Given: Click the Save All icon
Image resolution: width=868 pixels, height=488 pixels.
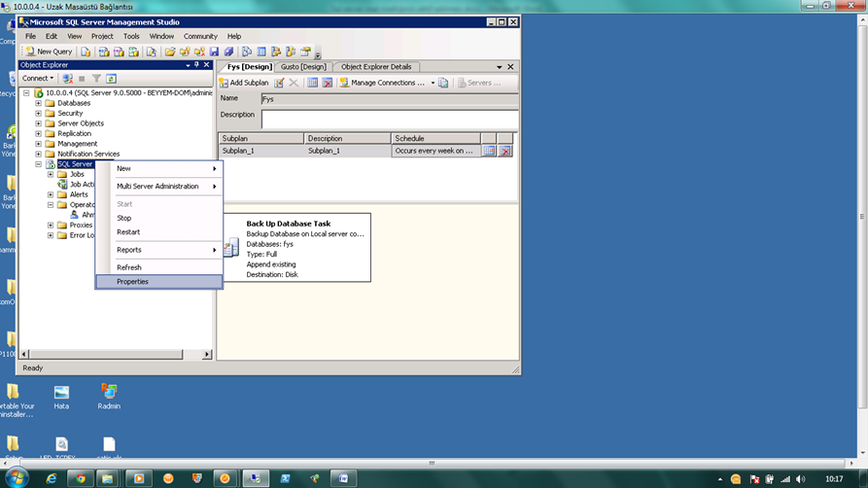Looking at the screenshot, I should point(228,52).
